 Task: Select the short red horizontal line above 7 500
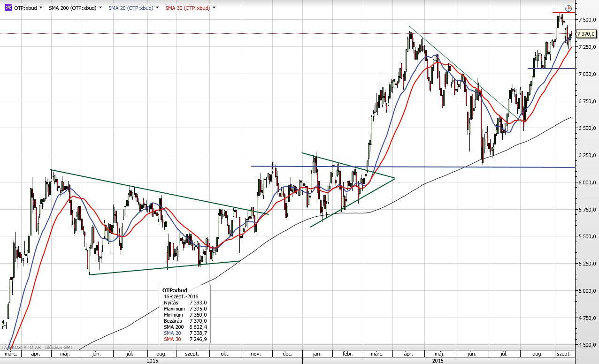click(x=563, y=13)
